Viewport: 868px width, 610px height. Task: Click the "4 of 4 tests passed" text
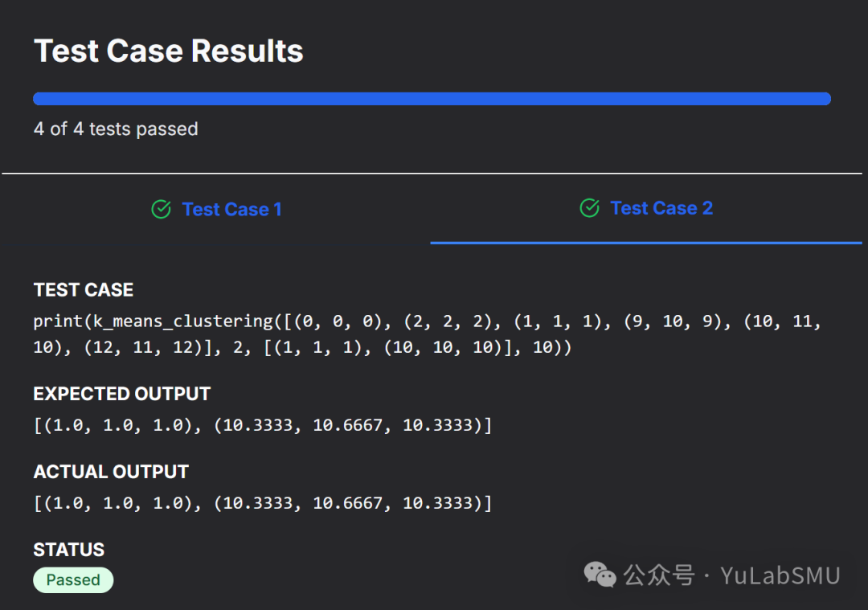tap(116, 129)
